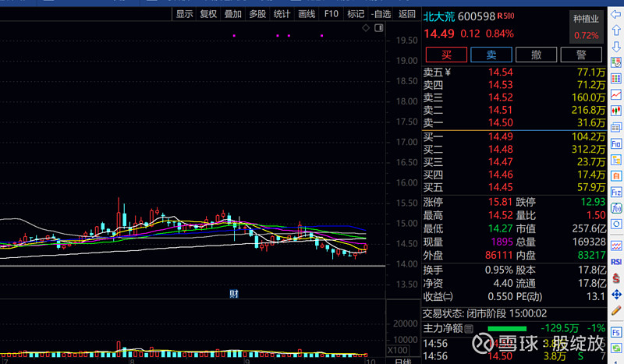The width and height of the screenshot is (624, 364).
Task: Open the quote list with clock icon
Action: pos(616,62)
